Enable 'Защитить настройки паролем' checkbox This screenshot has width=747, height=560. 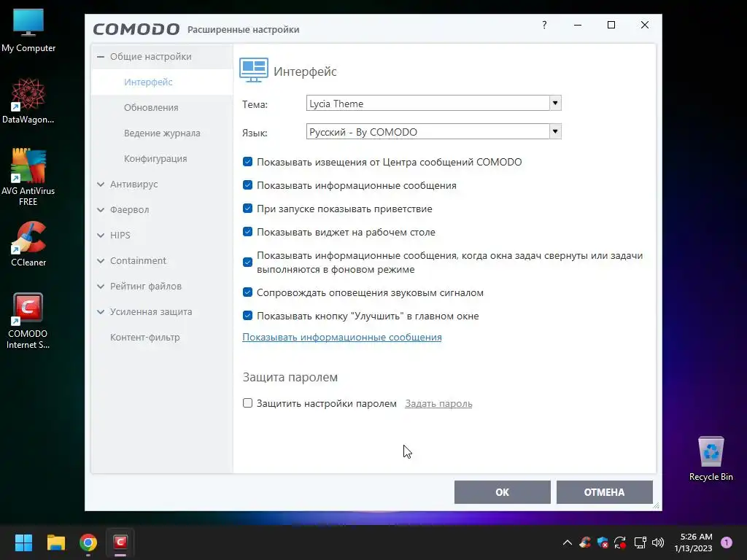(247, 402)
